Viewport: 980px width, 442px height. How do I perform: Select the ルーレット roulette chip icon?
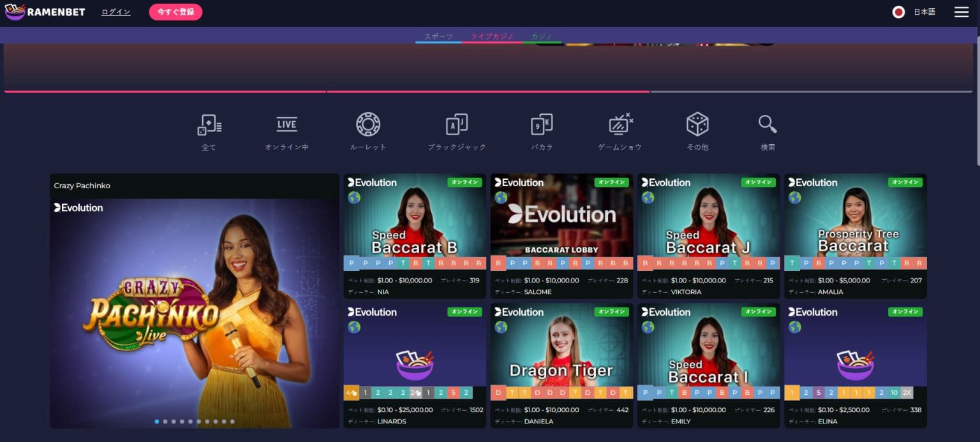(368, 124)
